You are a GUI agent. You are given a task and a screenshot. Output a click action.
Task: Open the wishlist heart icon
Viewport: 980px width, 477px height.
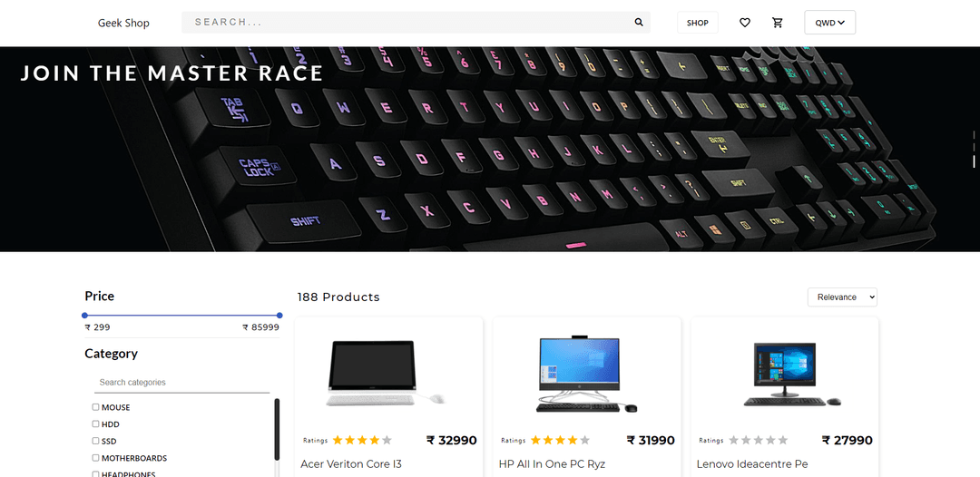click(x=744, y=23)
